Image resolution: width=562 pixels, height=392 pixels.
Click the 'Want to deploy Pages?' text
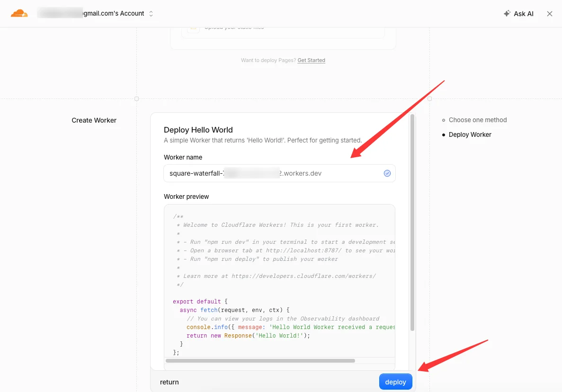[268, 60]
